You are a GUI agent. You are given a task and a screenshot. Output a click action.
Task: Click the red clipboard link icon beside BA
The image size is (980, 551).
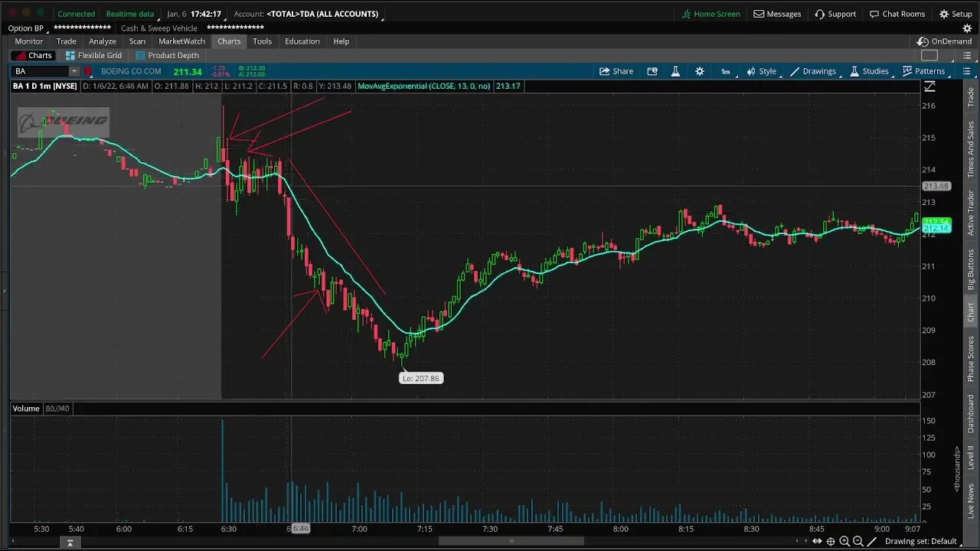click(x=89, y=71)
